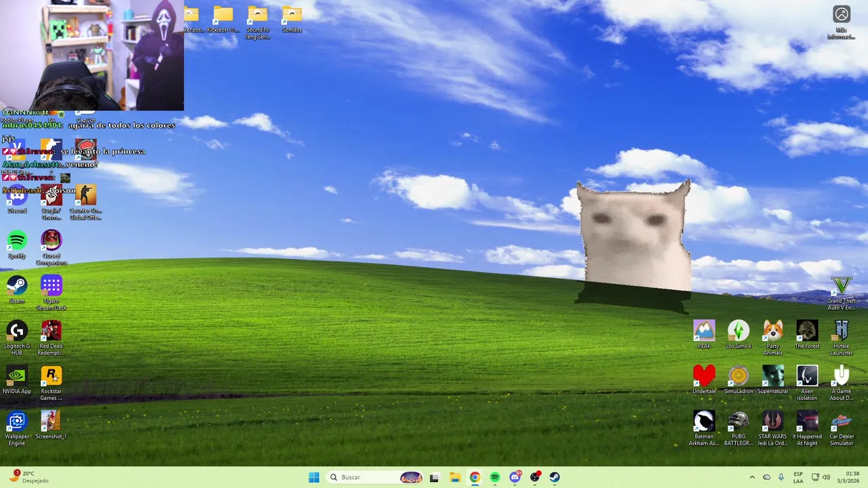868x488 pixels.
Task: Launch The Forest game shortcut
Action: click(x=807, y=335)
